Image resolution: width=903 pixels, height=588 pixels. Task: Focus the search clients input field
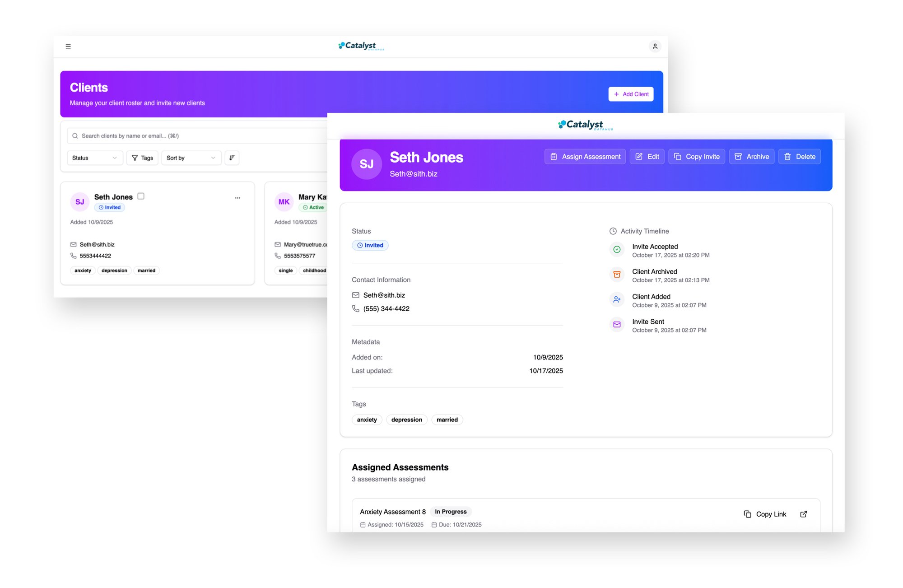[x=199, y=136]
